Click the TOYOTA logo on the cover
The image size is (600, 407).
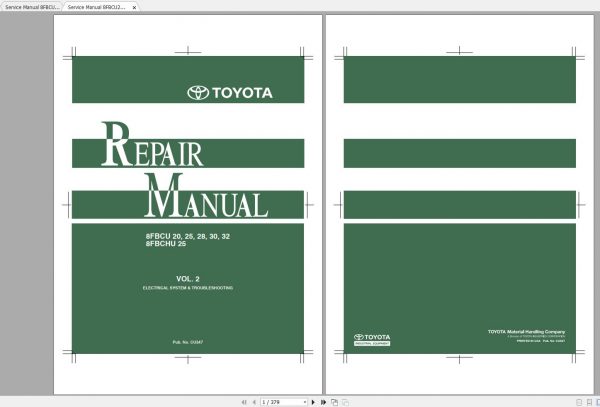[x=230, y=93]
